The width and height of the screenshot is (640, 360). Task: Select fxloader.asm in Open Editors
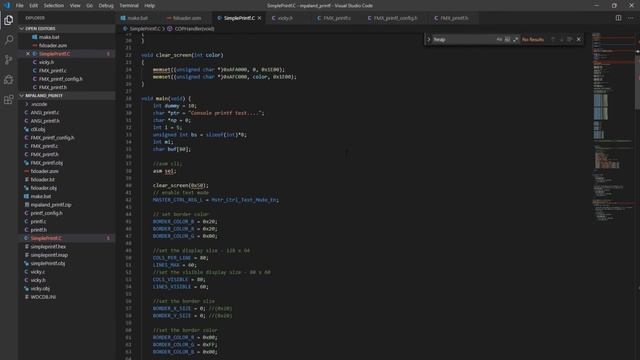[x=53, y=46]
